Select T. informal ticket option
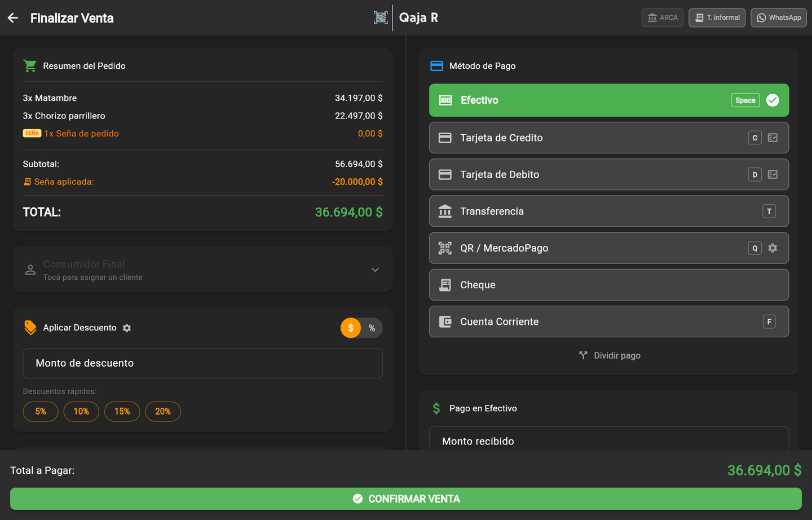The width and height of the screenshot is (812, 520). 717,17
